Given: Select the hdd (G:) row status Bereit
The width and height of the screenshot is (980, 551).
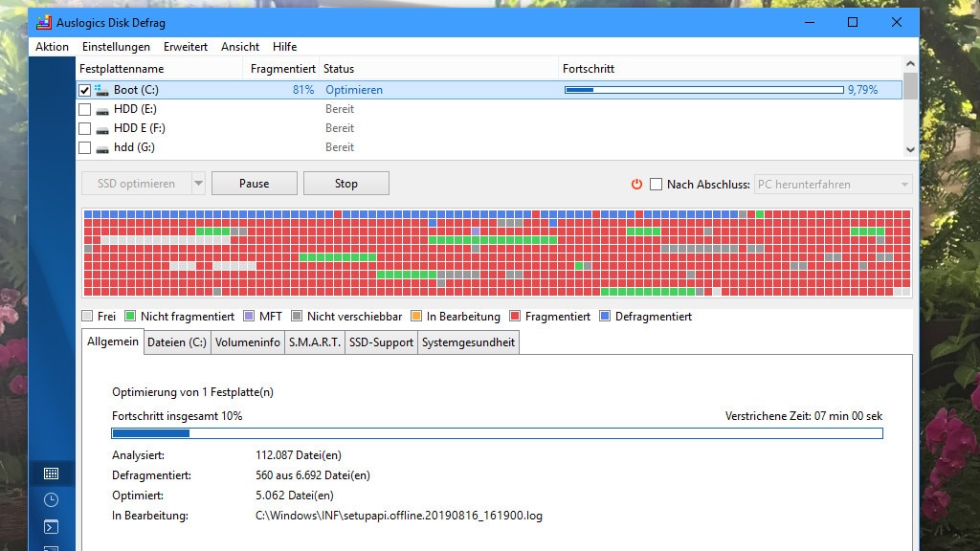Looking at the screenshot, I should (x=340, y=147).
